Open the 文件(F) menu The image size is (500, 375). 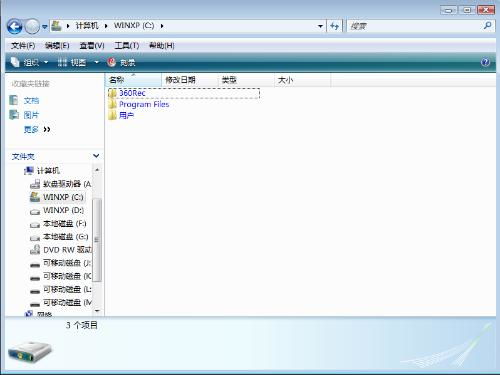point(23,46)
